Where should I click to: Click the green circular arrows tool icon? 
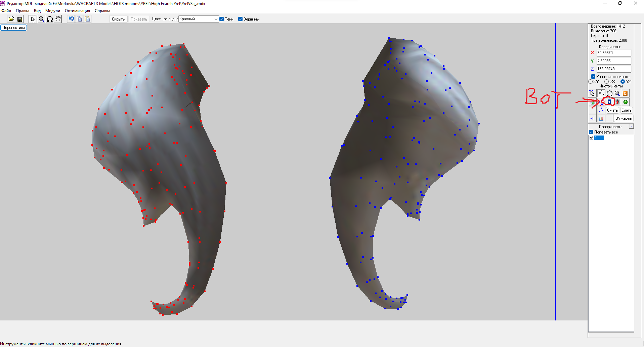click(625, 102)
